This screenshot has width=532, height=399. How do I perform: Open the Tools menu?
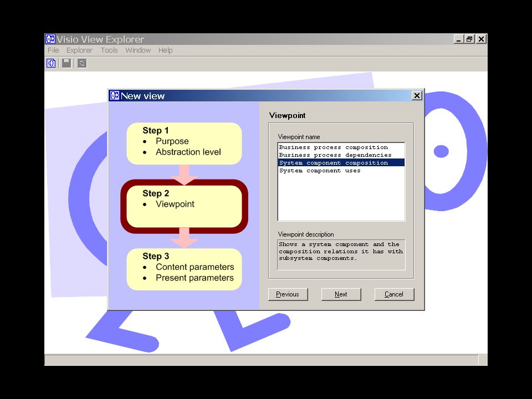click(109, 50)
